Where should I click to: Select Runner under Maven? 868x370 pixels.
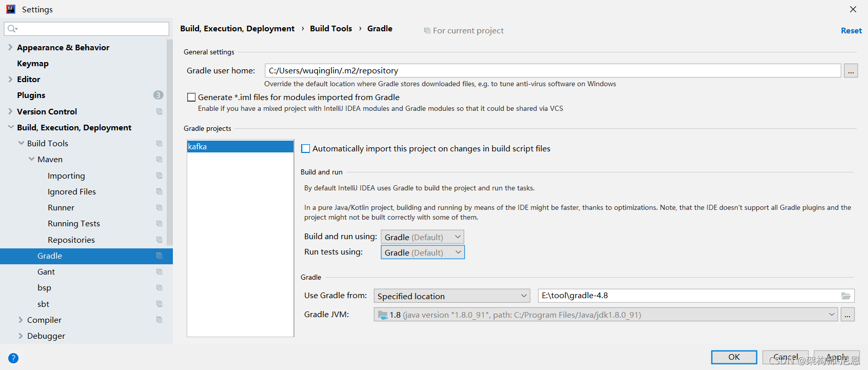(x=61, y=207)
